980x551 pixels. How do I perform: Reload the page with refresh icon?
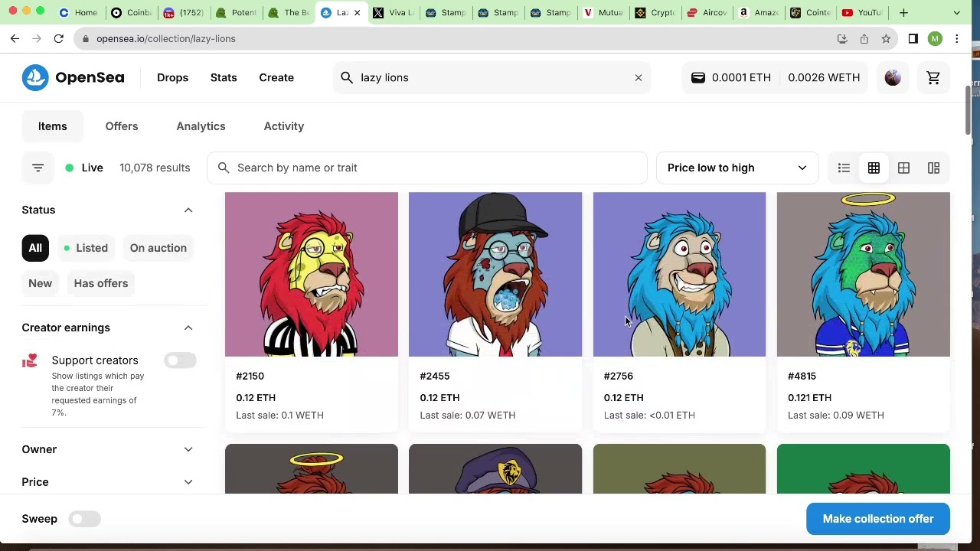(58, 38)
